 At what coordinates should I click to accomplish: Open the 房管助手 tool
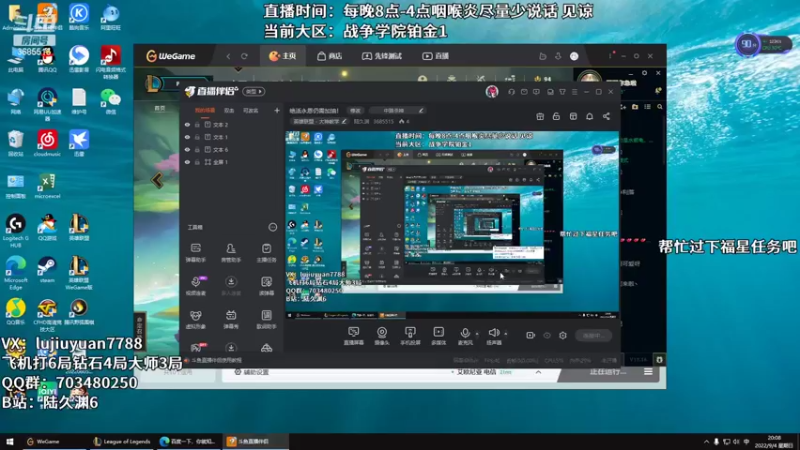pyautogui.click(x=231, y=253)
